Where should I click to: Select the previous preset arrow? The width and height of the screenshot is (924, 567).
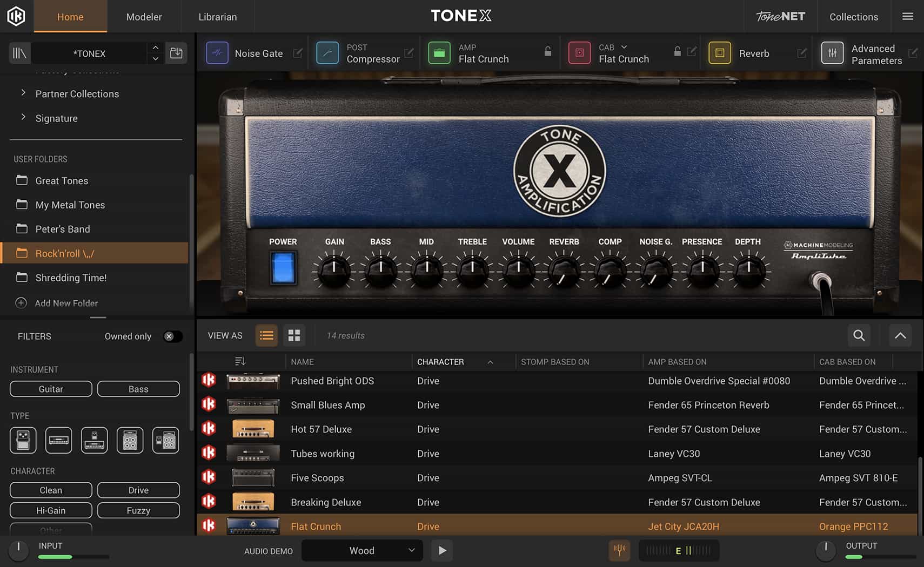pyautogui.click(x=156, y=48)
